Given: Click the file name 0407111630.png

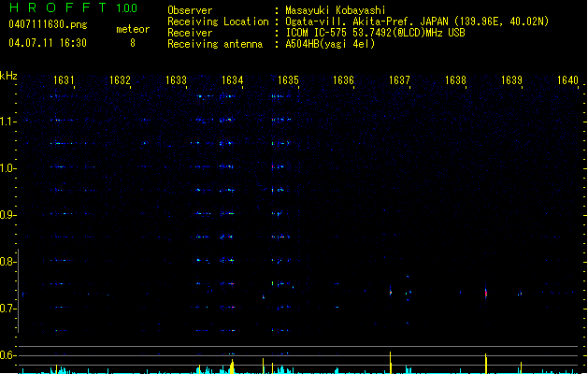Looking at the screenshot, I should click(x=48, y=25).
